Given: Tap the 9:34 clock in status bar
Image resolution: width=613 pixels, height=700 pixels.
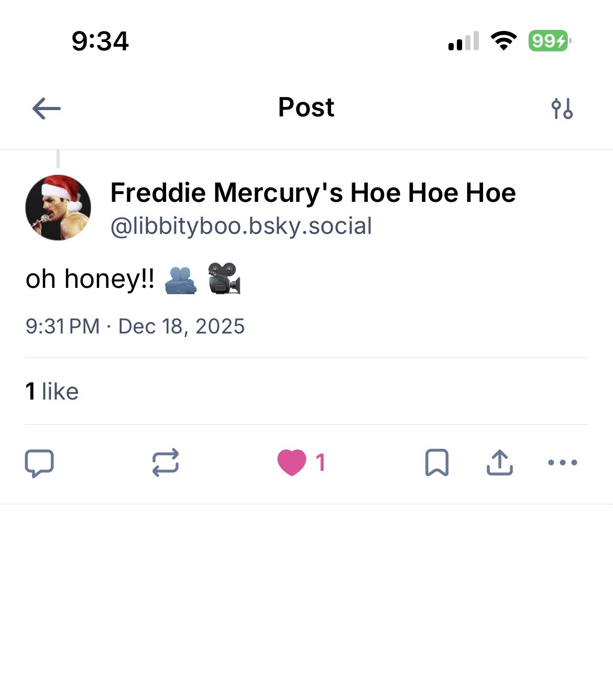Looking at the screenshot, I should (x=100, y=41).
